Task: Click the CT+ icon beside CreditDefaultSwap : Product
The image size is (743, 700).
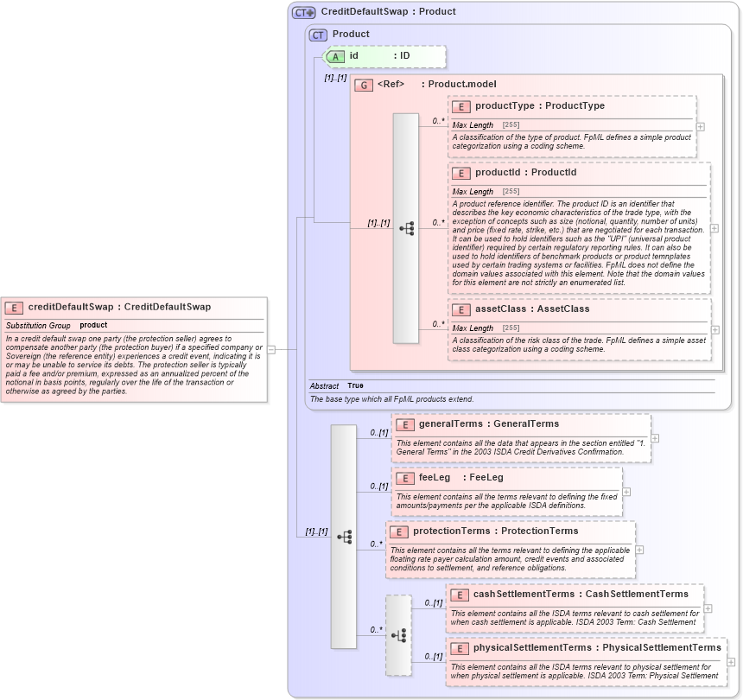Action: click(303, 13)
